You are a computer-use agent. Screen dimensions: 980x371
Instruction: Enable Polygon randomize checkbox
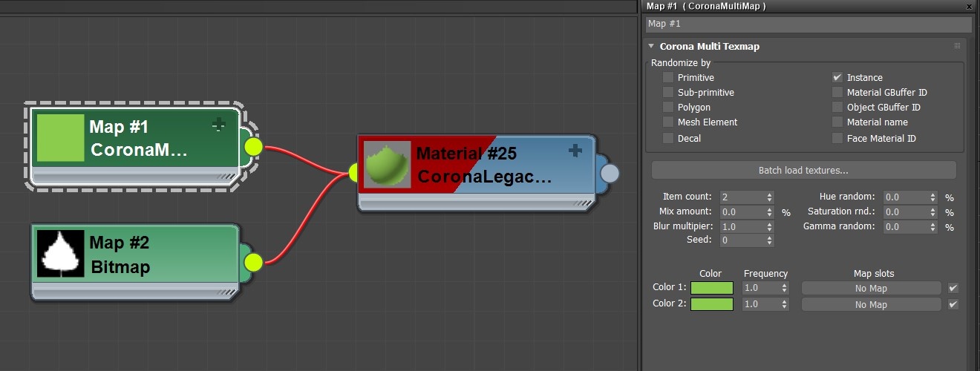point(668,107)
